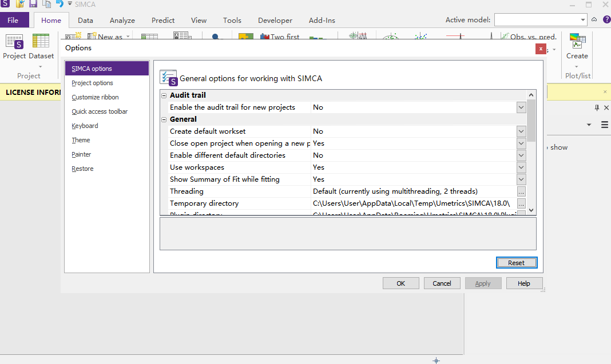Open dropdown for Show Summary of Fit row
Screen dimensions: 611x364
coord(521,179)
